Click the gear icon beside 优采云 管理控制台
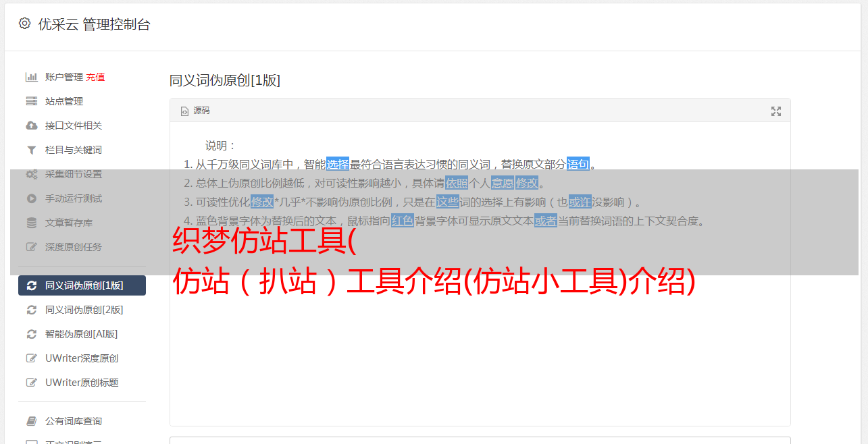 pos(25,24)
